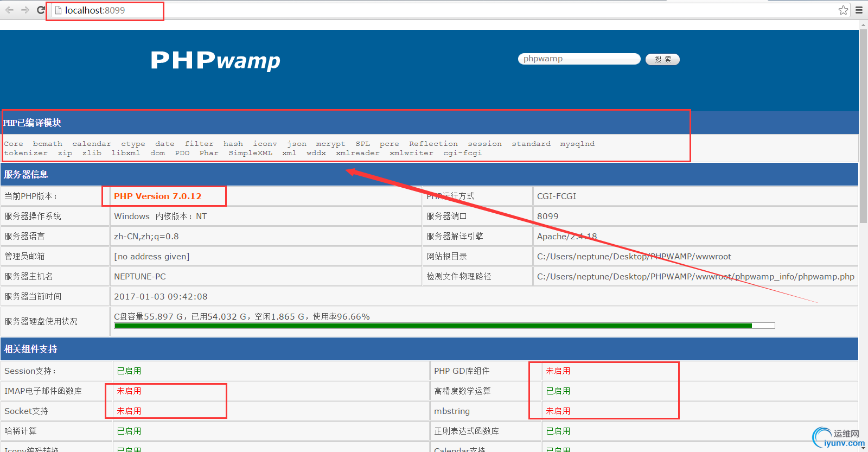The width and height of the screenshot is (868, 452).
Task: Click the 哈稀计算 status 已启用
Action: [x=129, y=431]
